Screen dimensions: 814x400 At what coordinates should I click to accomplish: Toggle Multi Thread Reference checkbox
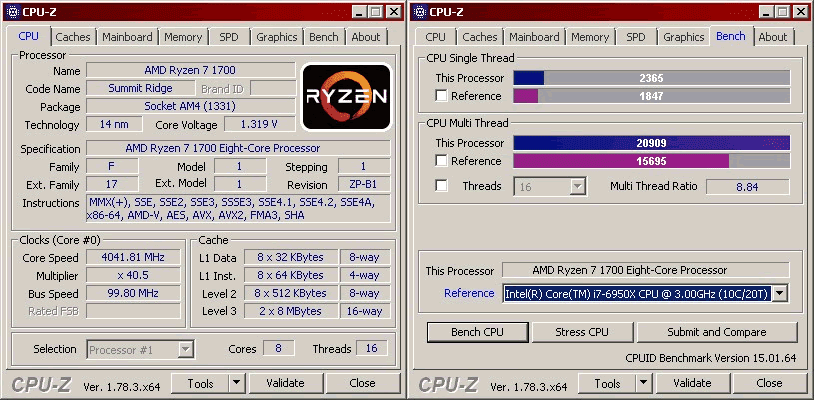click(441, 161)
